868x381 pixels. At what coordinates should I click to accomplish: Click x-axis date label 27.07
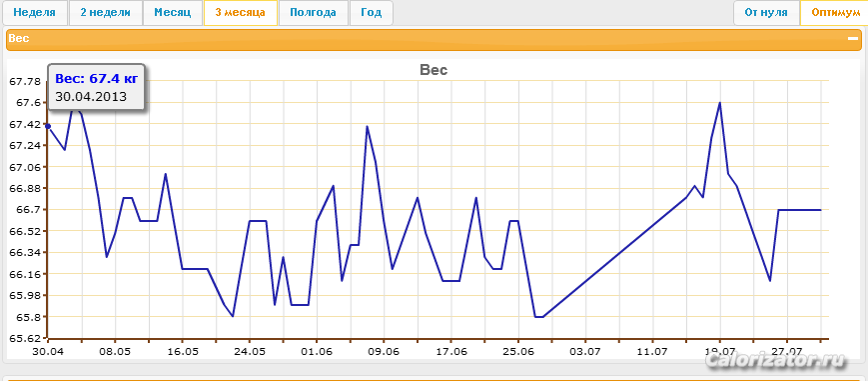coord(787,351)
